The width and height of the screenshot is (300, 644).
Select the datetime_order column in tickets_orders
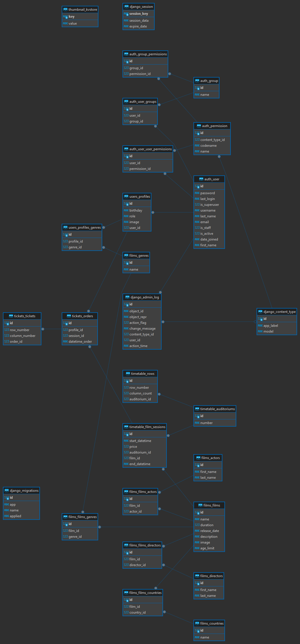80,342
